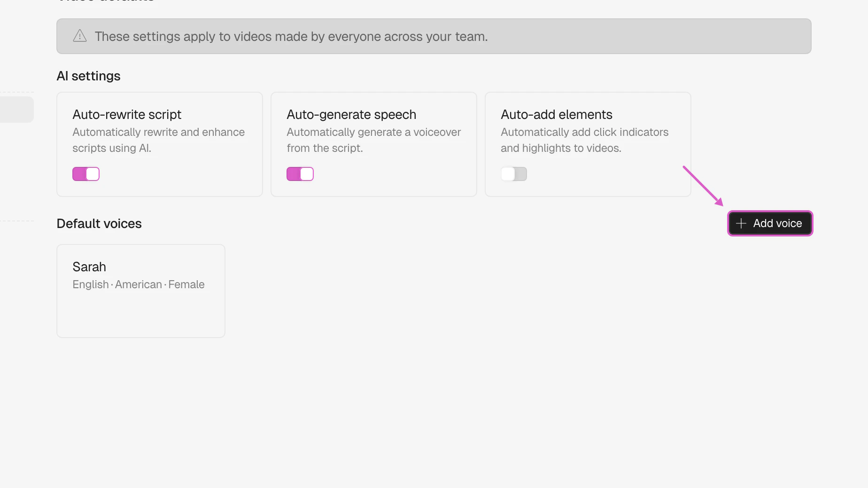Click the Default voices section heading
This screenshot has width=868, height=488.
pos(99,223)
